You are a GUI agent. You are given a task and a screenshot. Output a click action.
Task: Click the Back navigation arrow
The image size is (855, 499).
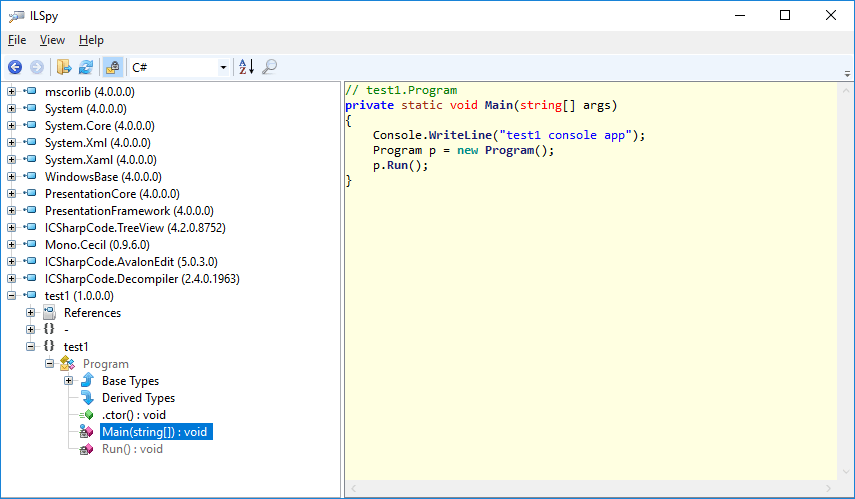[x=15, y=67]
